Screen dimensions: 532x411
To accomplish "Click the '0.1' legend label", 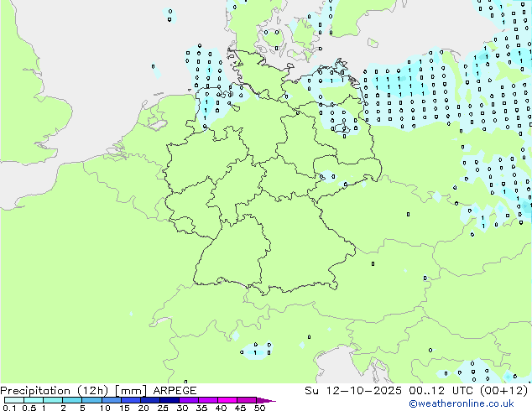I will [9, 408].
